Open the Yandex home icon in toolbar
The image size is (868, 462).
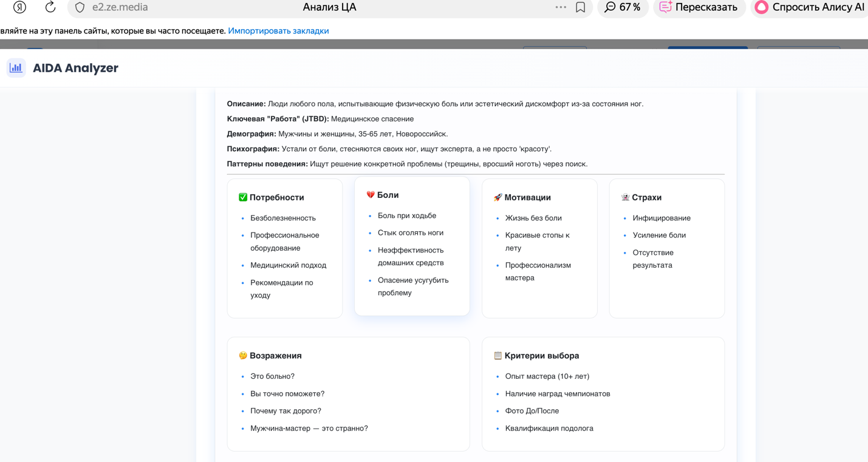tap(20, 7)
